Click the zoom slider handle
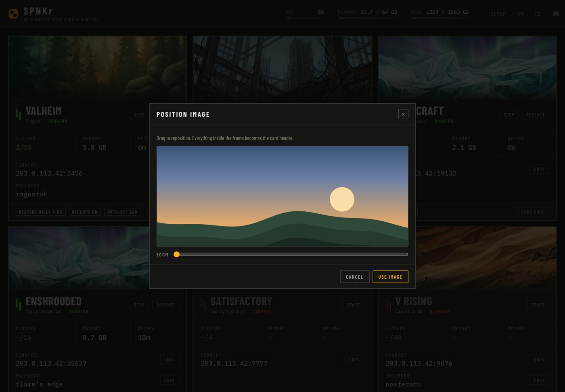Image resolution: width=565 pixels, height=392 pixels. tap(176, 254)
